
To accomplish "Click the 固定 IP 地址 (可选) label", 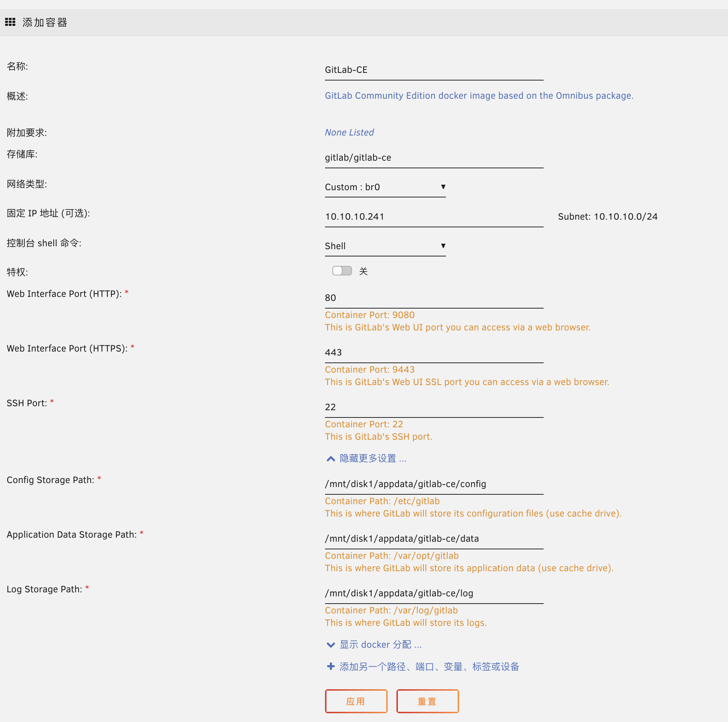I will 48,213.
